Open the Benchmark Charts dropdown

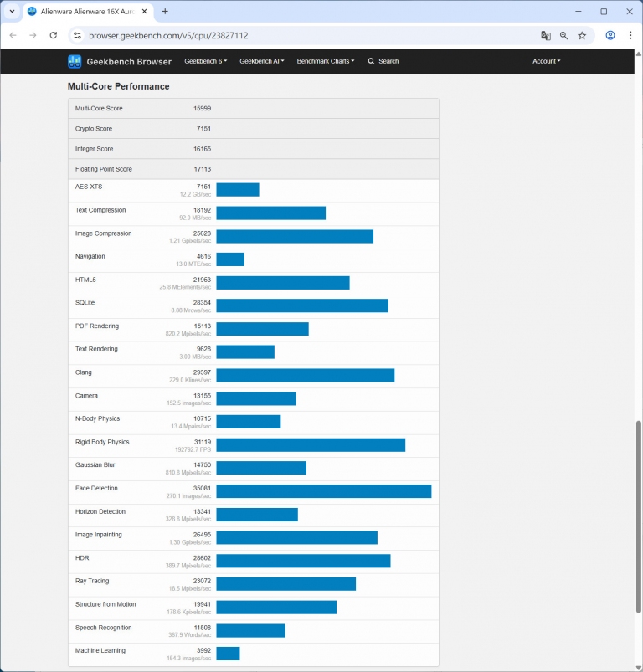pyautogui.click(x=325, y=61)
